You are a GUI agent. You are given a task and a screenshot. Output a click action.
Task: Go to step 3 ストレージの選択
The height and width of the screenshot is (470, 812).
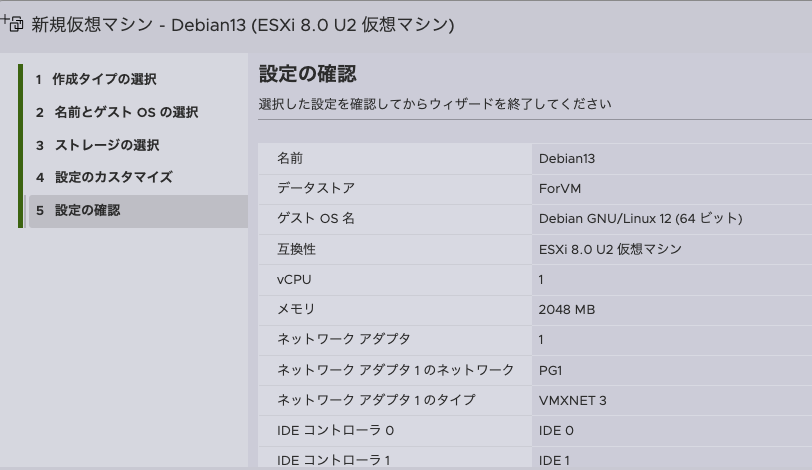97,145
